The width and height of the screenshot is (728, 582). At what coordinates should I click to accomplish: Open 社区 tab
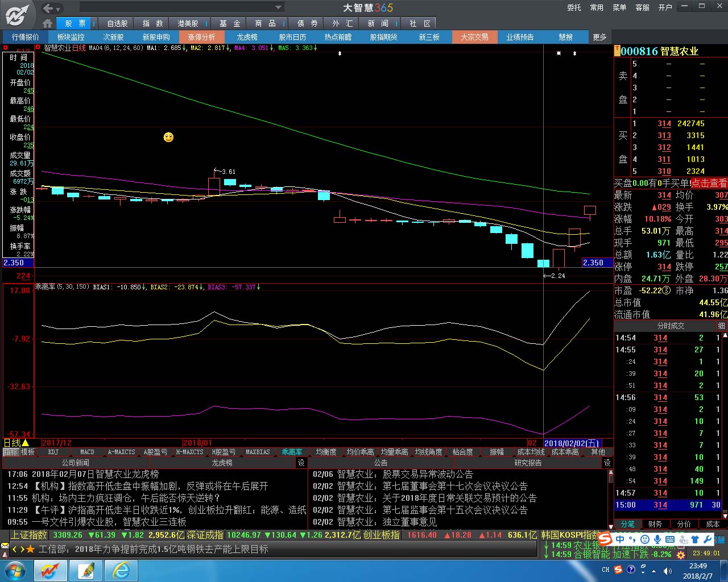420,23
